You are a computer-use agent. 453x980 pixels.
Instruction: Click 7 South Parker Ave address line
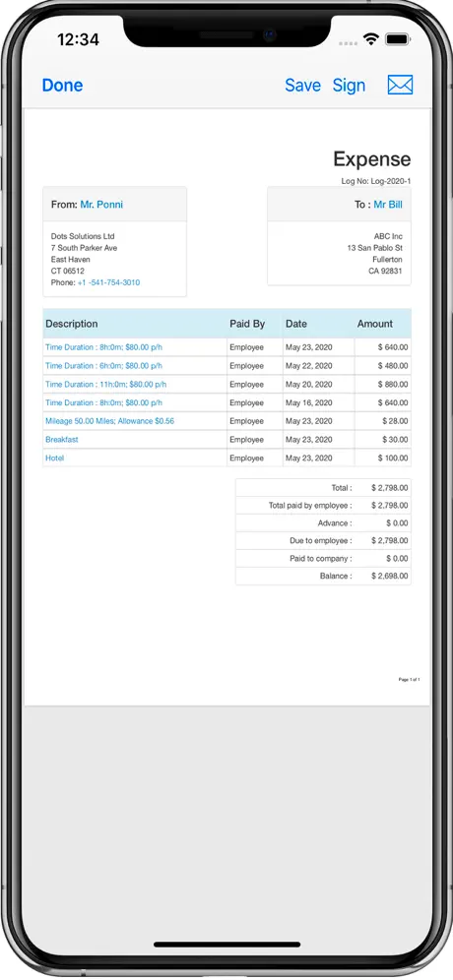click(x=84, y=248)
